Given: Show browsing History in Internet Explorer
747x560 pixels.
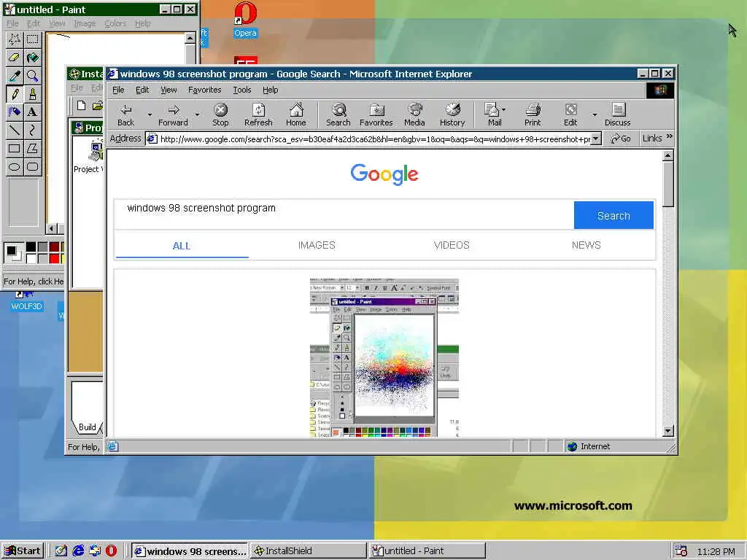Looking at the screenshot, I should click(x=452, y=114).
